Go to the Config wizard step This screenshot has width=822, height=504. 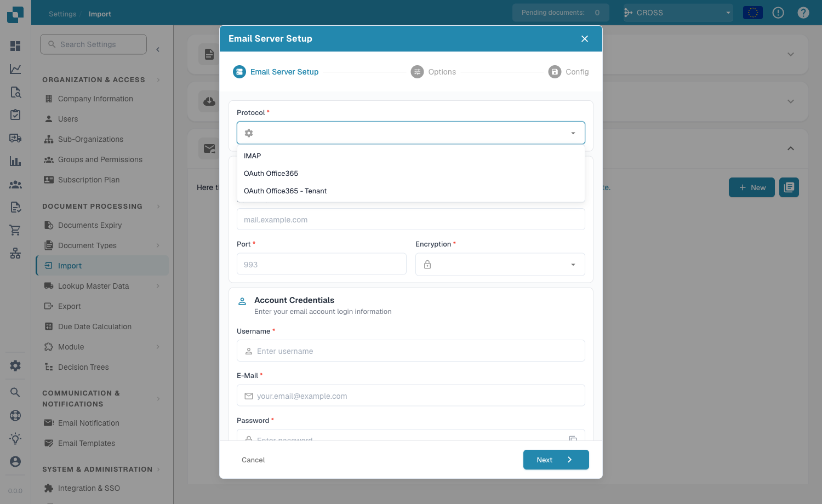[569, 72]
